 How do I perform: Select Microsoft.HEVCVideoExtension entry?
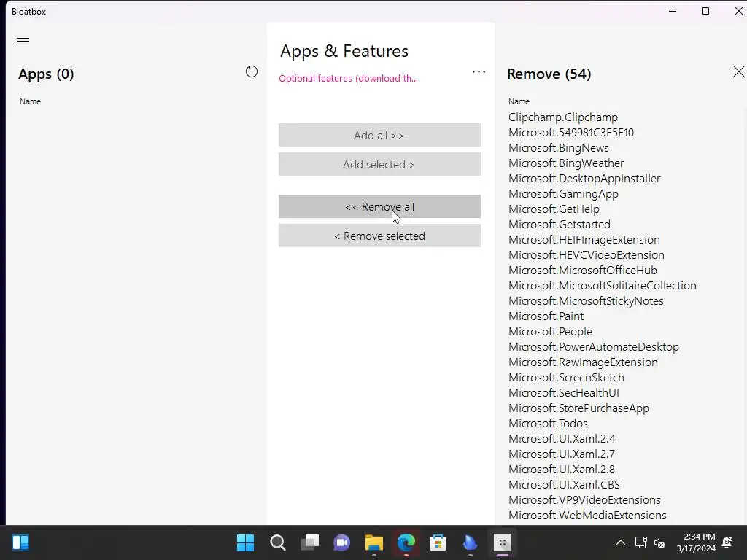pos(586,254)
